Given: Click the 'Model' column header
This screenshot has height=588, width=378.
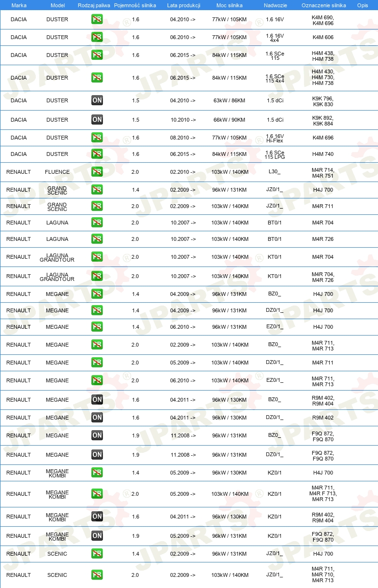Looking at the screenshot, I should click(x=57, y=5).
